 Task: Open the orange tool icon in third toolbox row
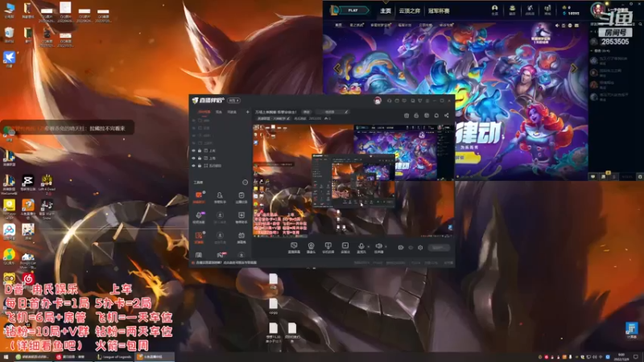click(199, 237)
